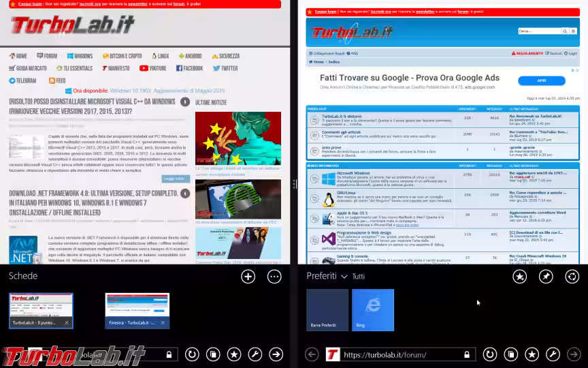Switch to the 'TurboLab.it - Il punto...' tab thumbnail
Image resolution: width=588 pixels, height=368 pixels.
(x=41, y=311)
